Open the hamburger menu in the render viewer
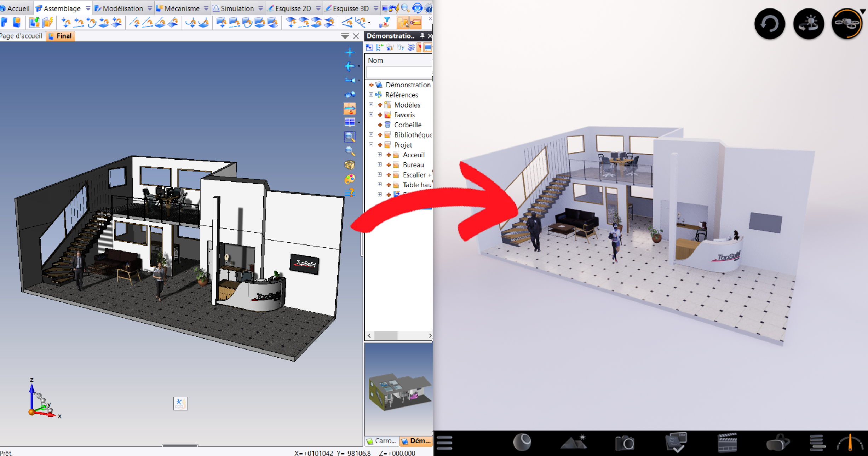Screen dimensions: 868x456 tap(444, 443)
